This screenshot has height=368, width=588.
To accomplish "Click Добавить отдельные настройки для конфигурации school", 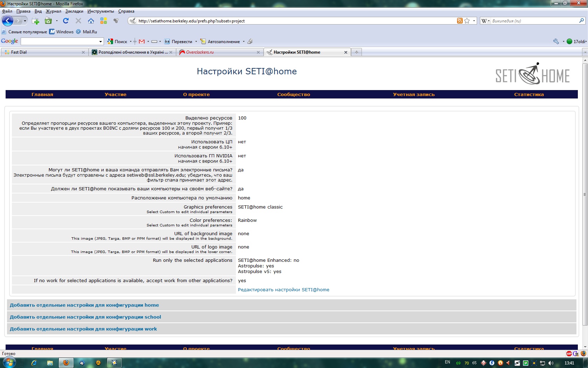I will click(x=85, y=317).
